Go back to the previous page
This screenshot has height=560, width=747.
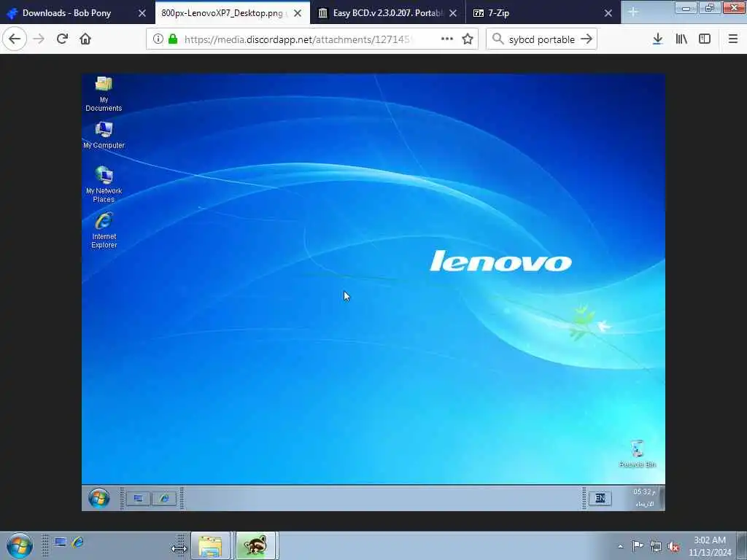tap(15, 39)
